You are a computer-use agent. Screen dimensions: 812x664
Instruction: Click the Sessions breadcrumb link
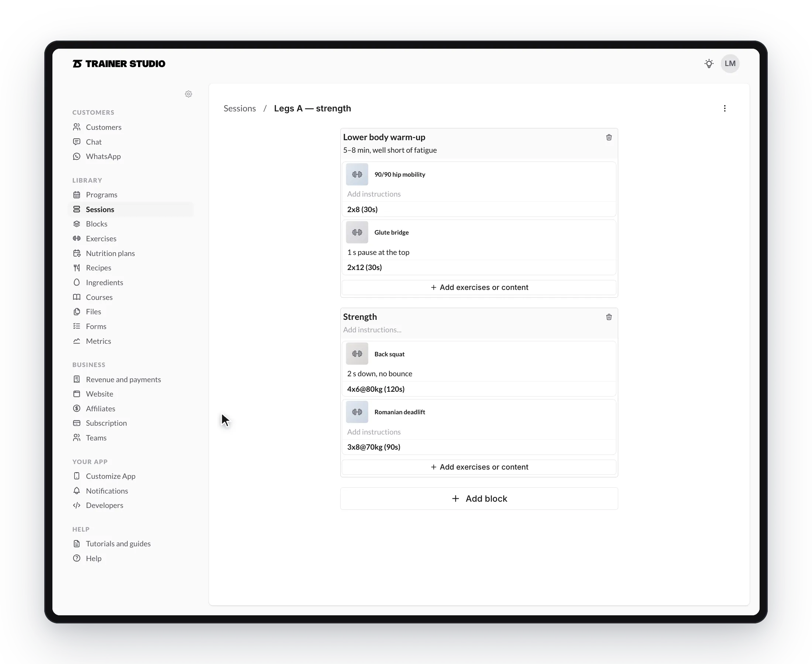pos(240,108)
